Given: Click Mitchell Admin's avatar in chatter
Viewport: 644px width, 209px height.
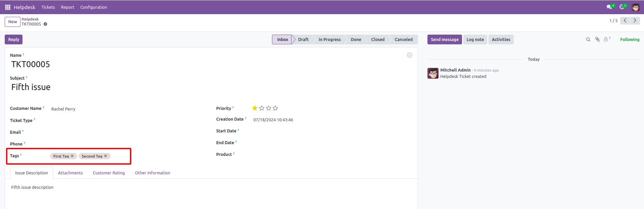Looking at the screenshot, I should click(433, 73).
